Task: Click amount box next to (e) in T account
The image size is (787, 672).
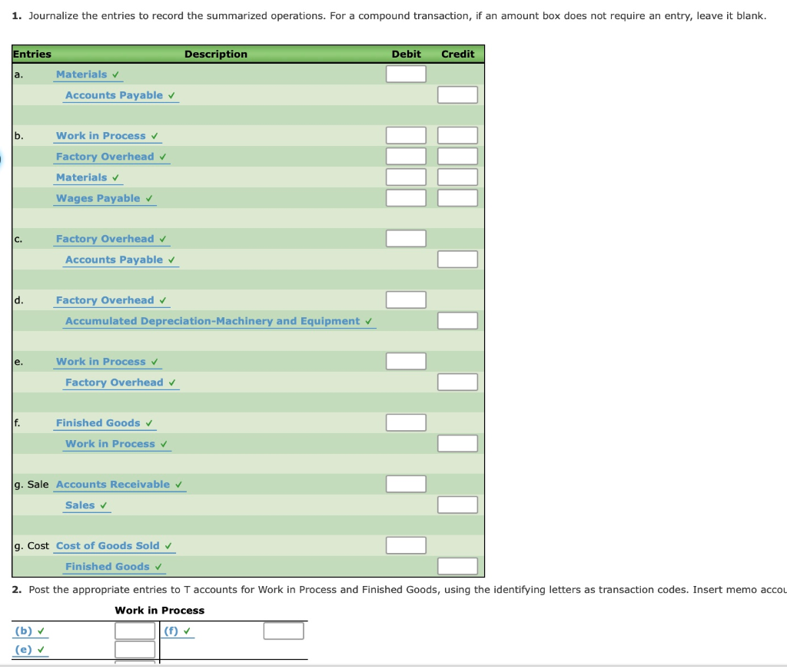Action: tap(135, 650)
